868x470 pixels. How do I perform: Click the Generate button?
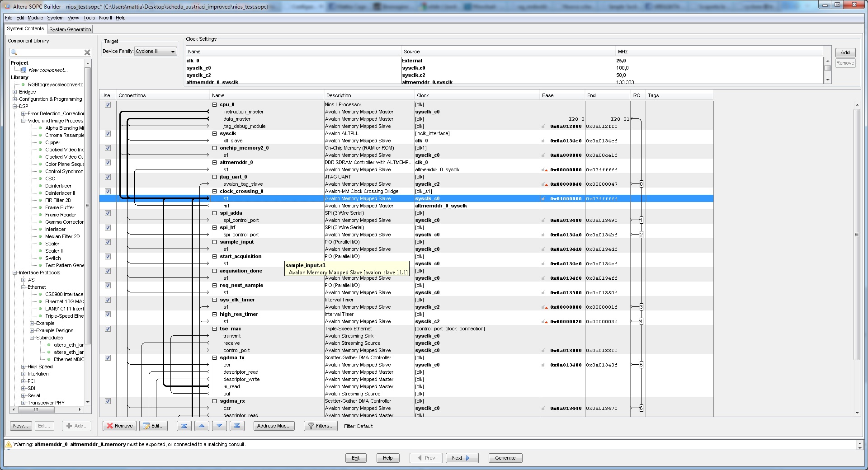[x=505, y=458]
